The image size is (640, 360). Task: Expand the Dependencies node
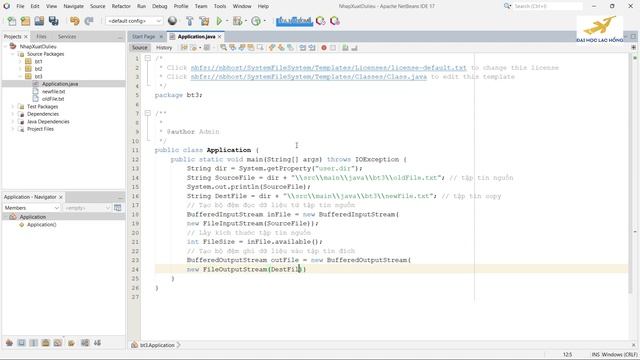13,114
